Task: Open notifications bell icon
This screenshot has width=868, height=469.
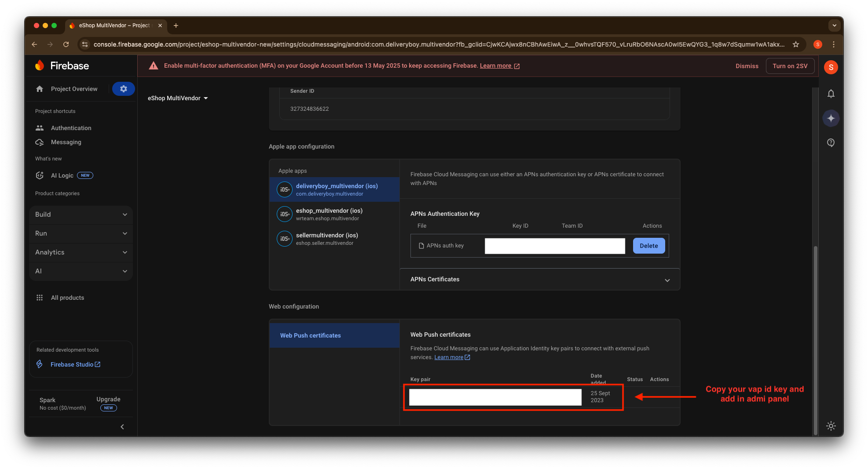Action: (x=831, y=94)
